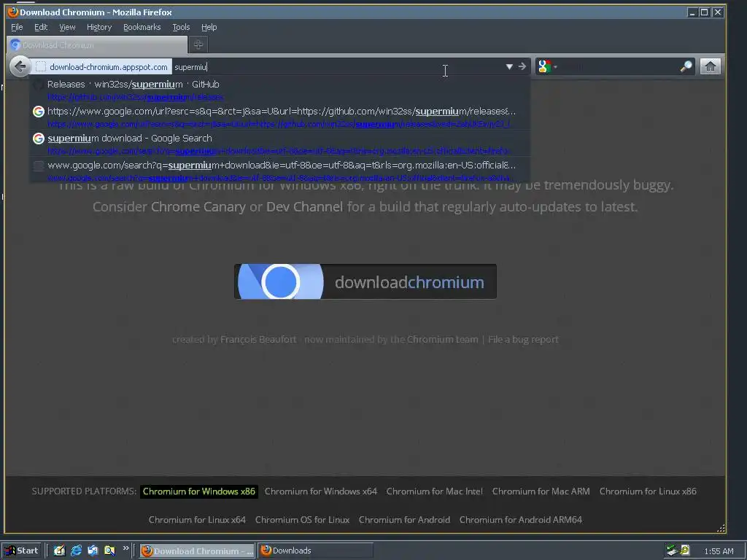Click the Home button icon
This screenshot has height=560, width=747.
point(710,66)
